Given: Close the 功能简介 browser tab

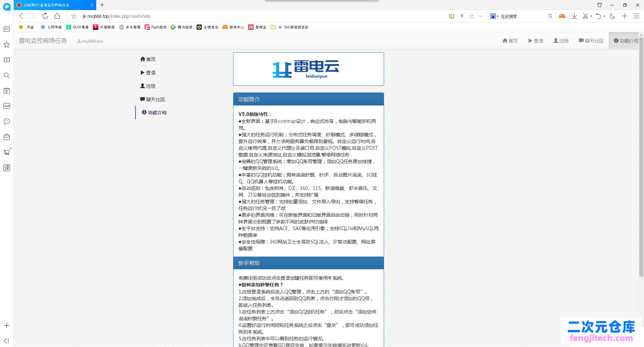Looking at the screenshot, I should pyautogui.click(x=92, y=5).
